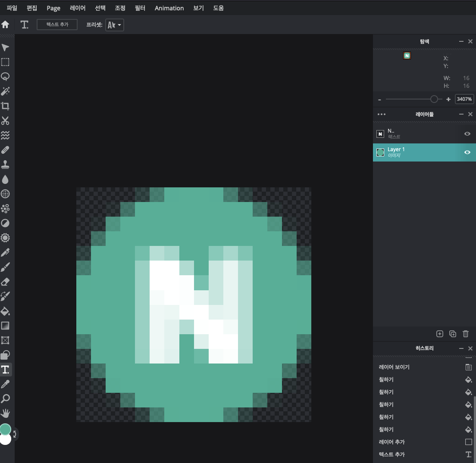Image resolution: width=476 pixels, height=463 pixels.
Task: Select the Gradient tool
Action: coord(5,326)
